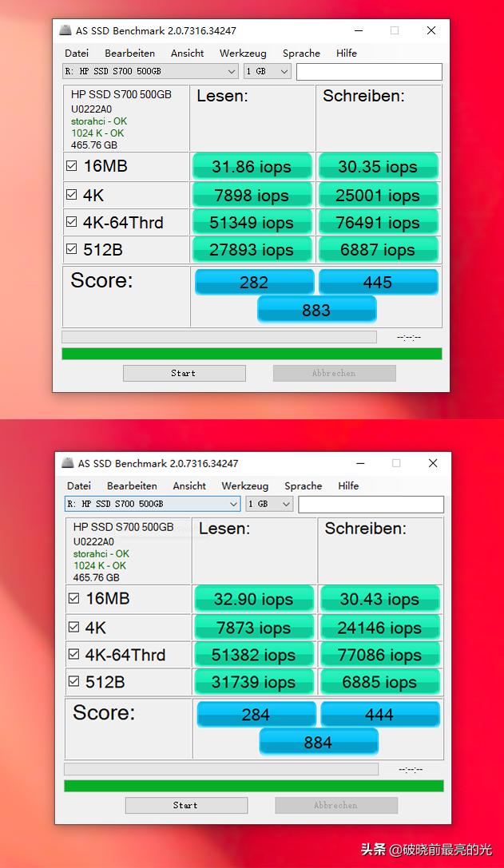Click 25001 iops 4K write result
Image resolution: width=504 pixels, height=868 pixels.
pos(378,195)
